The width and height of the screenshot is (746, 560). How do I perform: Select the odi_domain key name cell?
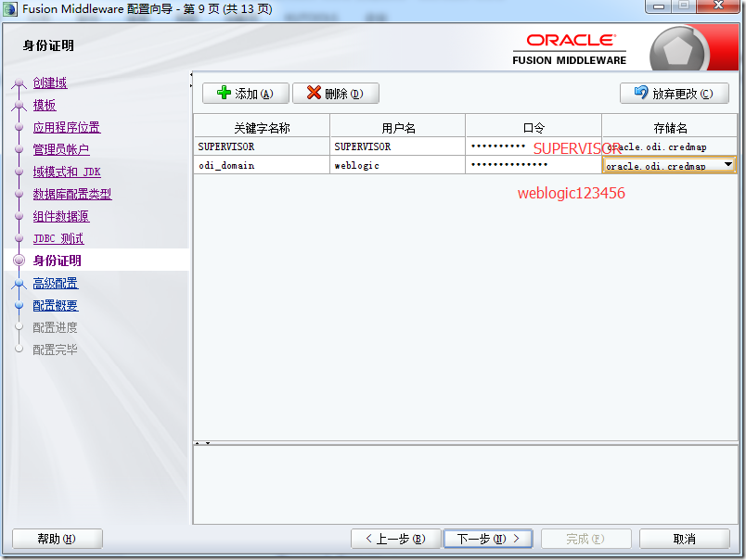(262, 165)
